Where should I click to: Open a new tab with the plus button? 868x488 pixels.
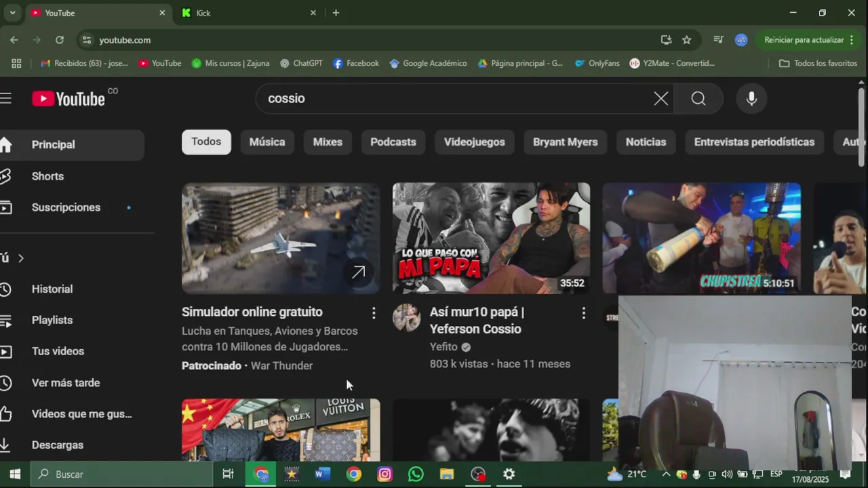[x=336, y=13]
